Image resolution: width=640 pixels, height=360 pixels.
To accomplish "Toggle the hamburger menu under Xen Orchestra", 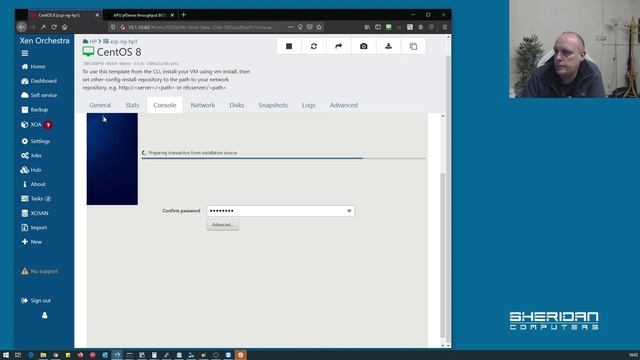I will 25,53.
